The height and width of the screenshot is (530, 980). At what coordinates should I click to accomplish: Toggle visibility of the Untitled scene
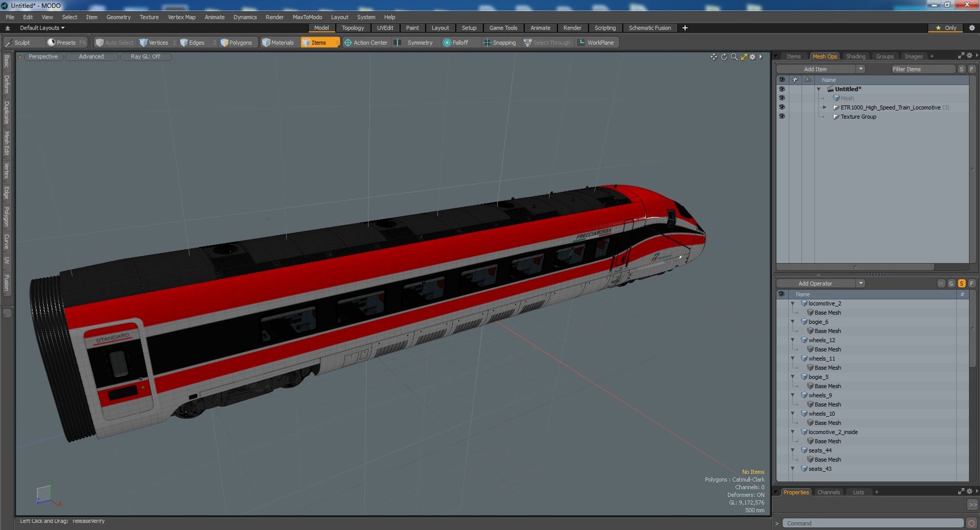tap(781, 89)
